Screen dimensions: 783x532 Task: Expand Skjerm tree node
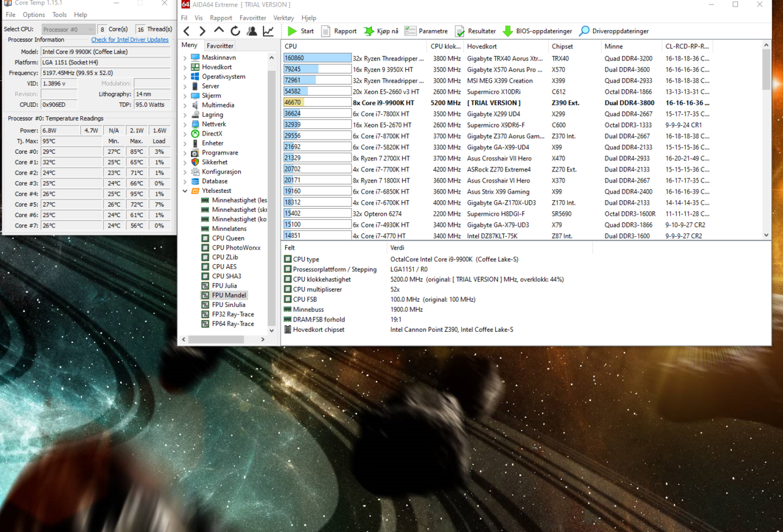[x=186, y=95]
